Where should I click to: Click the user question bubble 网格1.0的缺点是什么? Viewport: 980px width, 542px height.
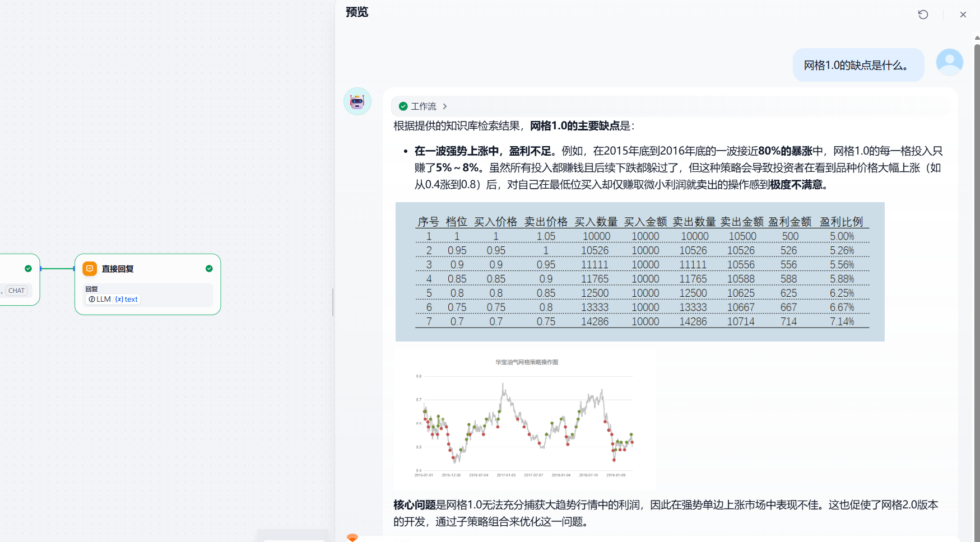(x=858, y=64)
